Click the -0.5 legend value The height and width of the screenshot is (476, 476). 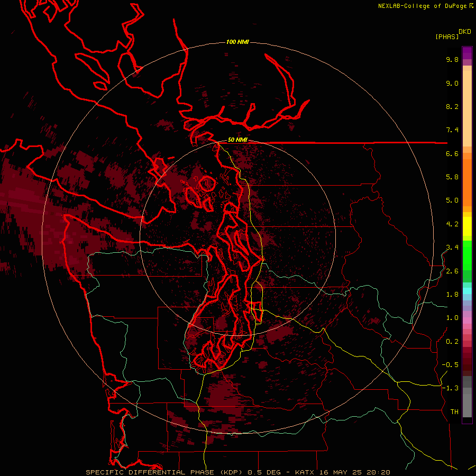tap(450, 364)
